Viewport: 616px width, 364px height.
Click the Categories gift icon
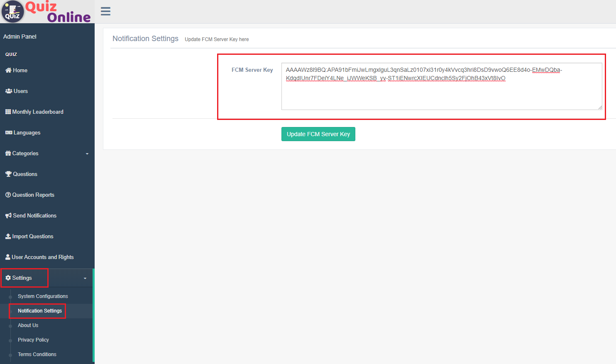[x=8, y=153]
